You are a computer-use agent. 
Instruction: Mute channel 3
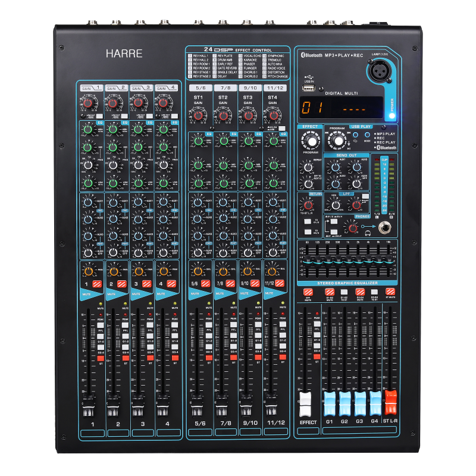pyautogui.click(x=146, y=283)
